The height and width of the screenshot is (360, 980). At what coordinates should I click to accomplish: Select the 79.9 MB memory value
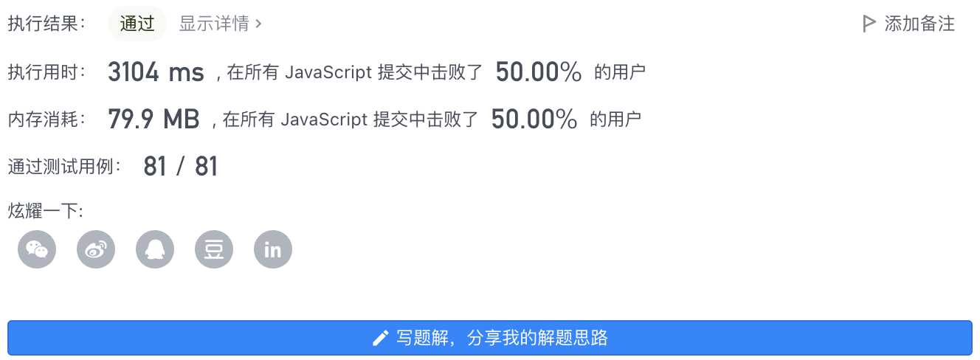click(153, 119)
